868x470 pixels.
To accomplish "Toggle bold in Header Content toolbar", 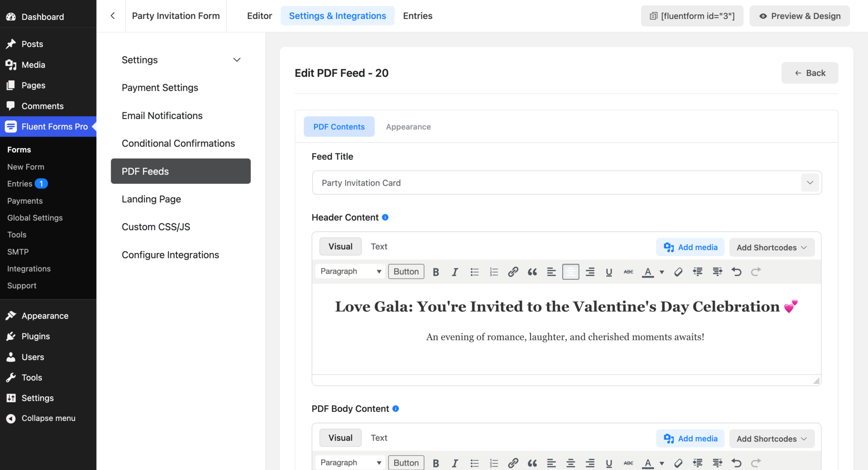I will pos(436,272).
